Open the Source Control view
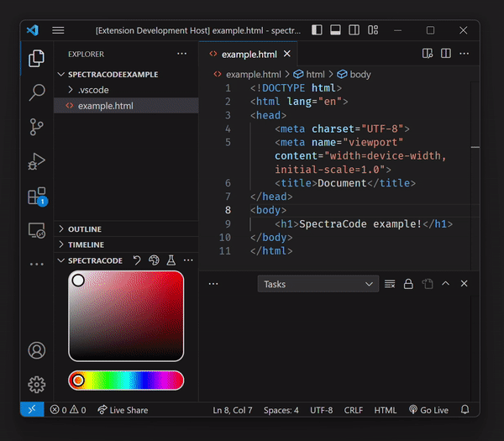504x441 pixels. coord(37,127)
